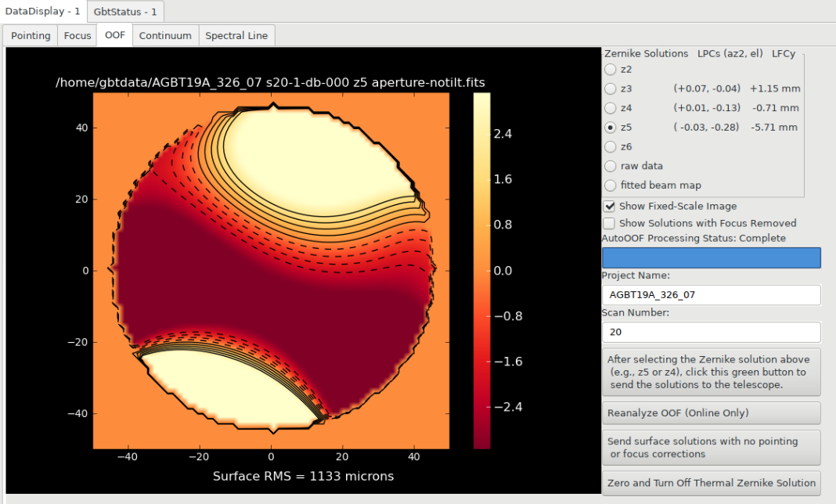Viewport: 836px width, 504px height.
Task: Click the z5 LPCs value (-0.03, -0.28)
Action: (x=706, y=128)
